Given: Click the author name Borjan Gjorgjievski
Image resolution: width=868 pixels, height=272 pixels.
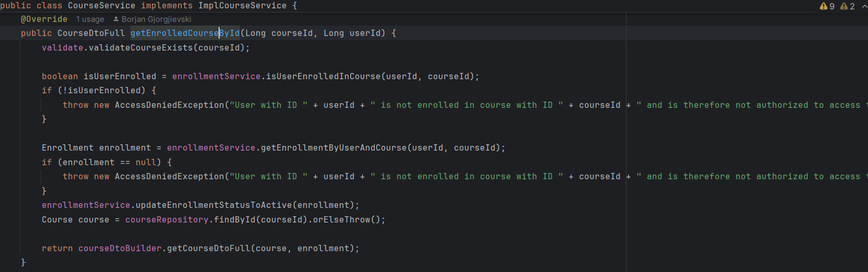Looking at the screenshot, I should coord(156,19).
